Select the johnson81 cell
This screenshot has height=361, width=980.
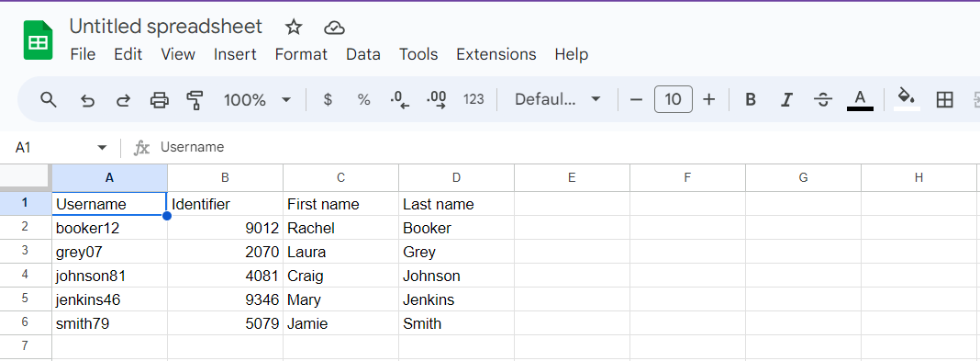(x=109, y=276)
